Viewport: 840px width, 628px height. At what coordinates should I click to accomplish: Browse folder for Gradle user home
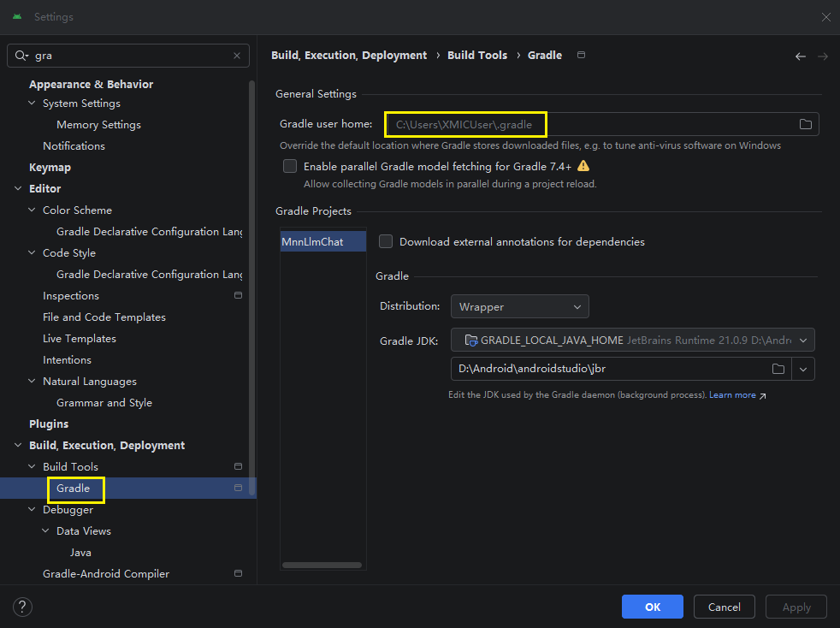[x=805, y=124]
